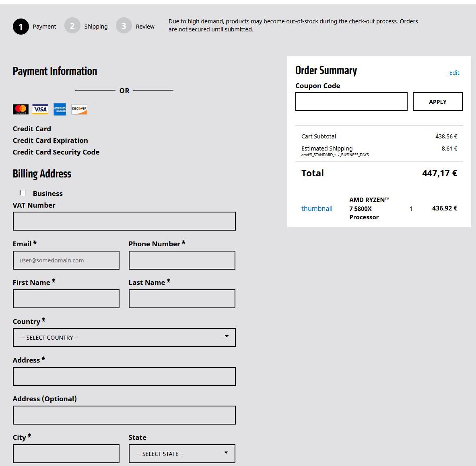Screen dimensions: 476x466
Task: Click the step 2 Shipping circle
Action: [x=72, y=26]
